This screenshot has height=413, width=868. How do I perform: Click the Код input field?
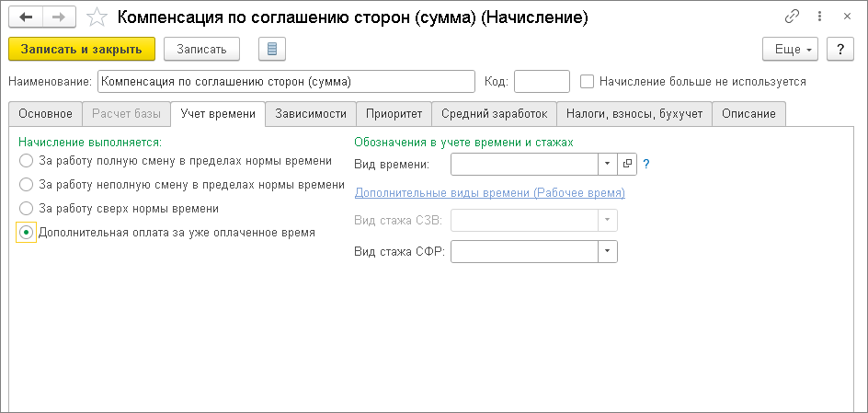(542, 81)
